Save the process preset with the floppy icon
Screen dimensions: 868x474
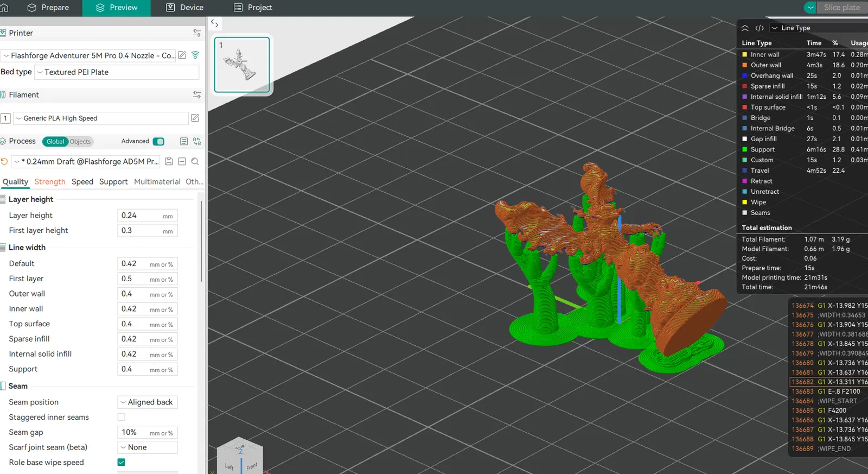(169, 161)
